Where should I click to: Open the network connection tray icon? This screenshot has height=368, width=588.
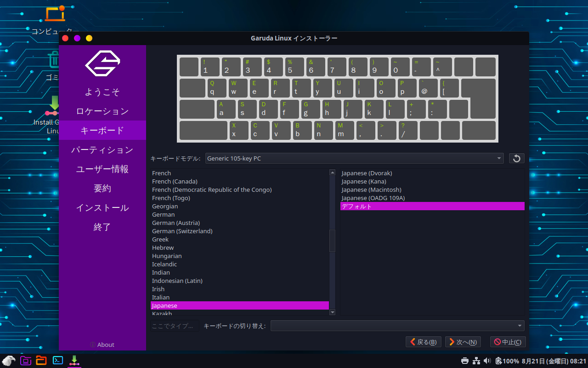(x=476, y=361)
